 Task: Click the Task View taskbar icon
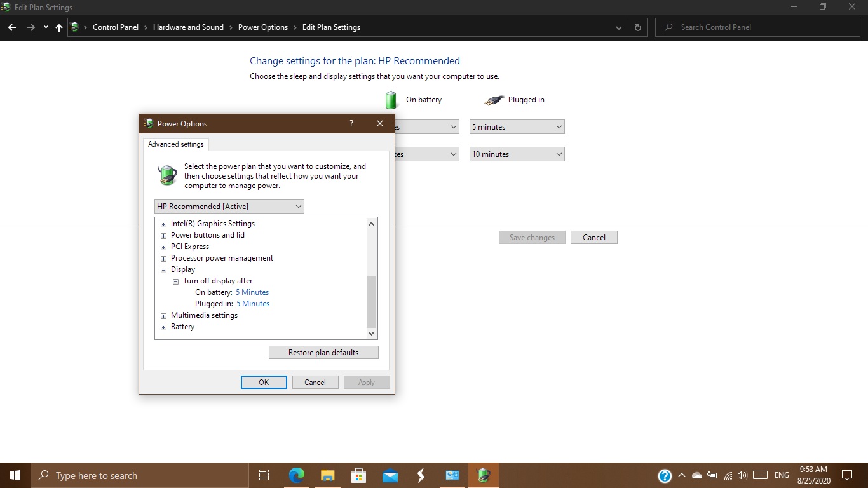click(264, 475)
